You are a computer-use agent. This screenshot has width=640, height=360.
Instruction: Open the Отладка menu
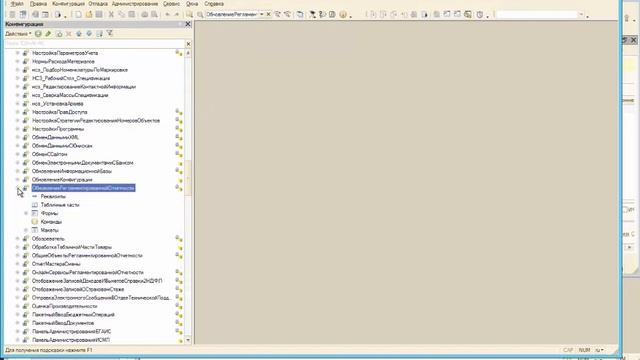(x=98, y=4)
